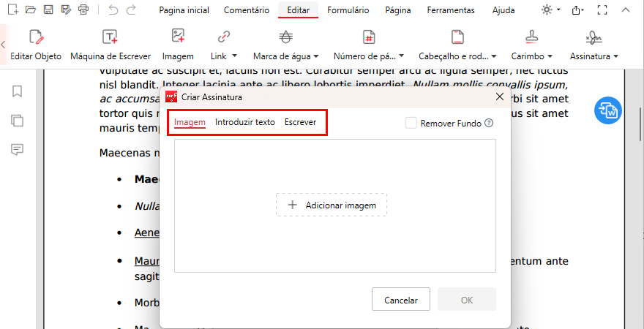Expand the Link dropdown arrow
The width and height of the screenshot is (644, 329).
click(235, 56)
